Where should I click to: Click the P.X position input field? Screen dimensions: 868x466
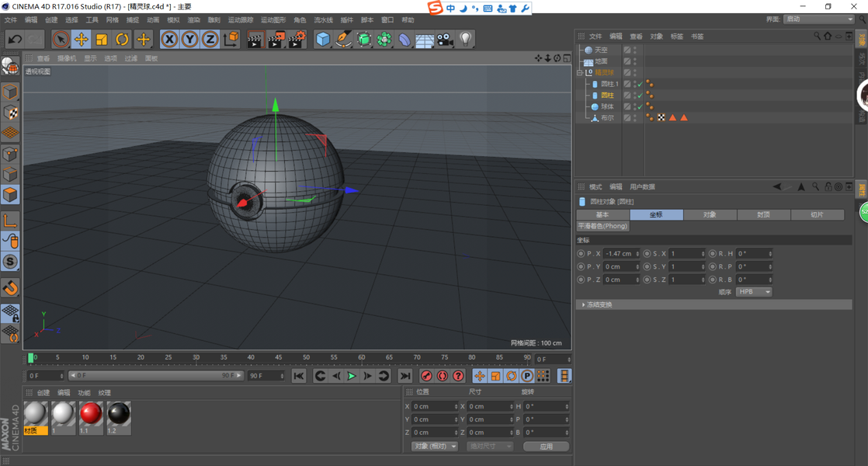[x=621, y=253]
